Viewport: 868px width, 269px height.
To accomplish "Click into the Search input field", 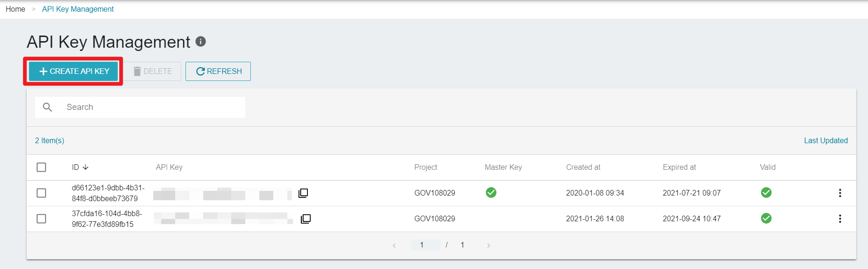I will pos(140,107).
